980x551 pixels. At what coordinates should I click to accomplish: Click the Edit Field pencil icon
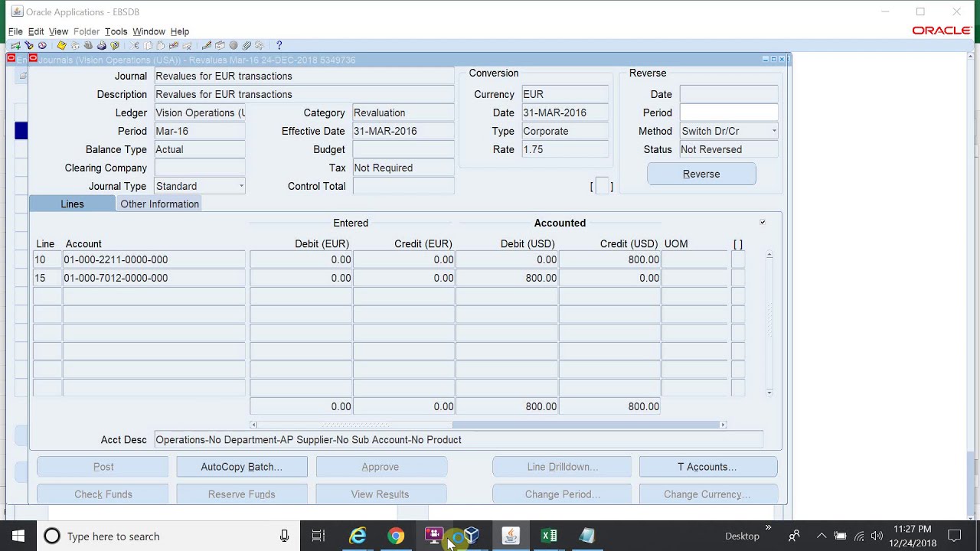coord(207,46)
